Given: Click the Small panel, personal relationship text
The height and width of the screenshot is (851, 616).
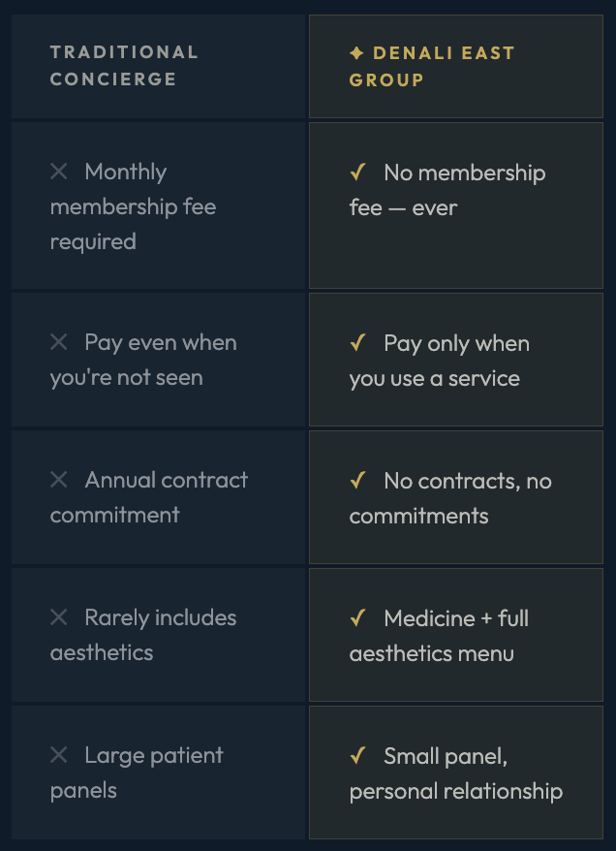Looking at the screenshot, I should [x=456, y=773].
